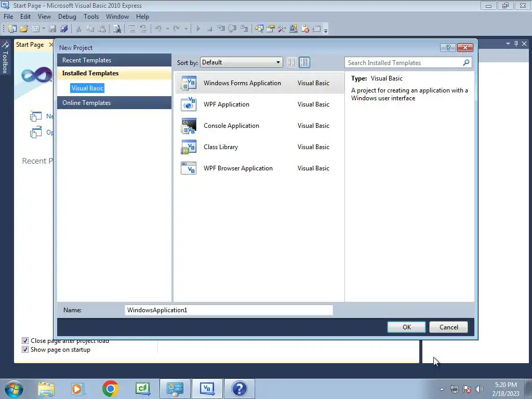Click the Redo arrow toolbar icon
532x399 pixels.
coord(177,29)
